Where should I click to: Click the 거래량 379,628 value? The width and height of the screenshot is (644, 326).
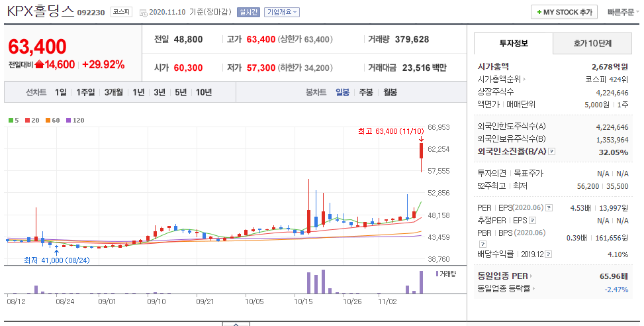(x=412, y=40)
